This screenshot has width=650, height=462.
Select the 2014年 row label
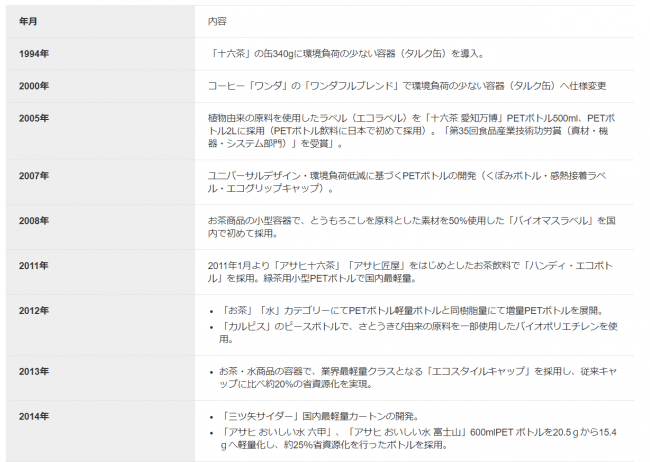(x=34, y=416)
